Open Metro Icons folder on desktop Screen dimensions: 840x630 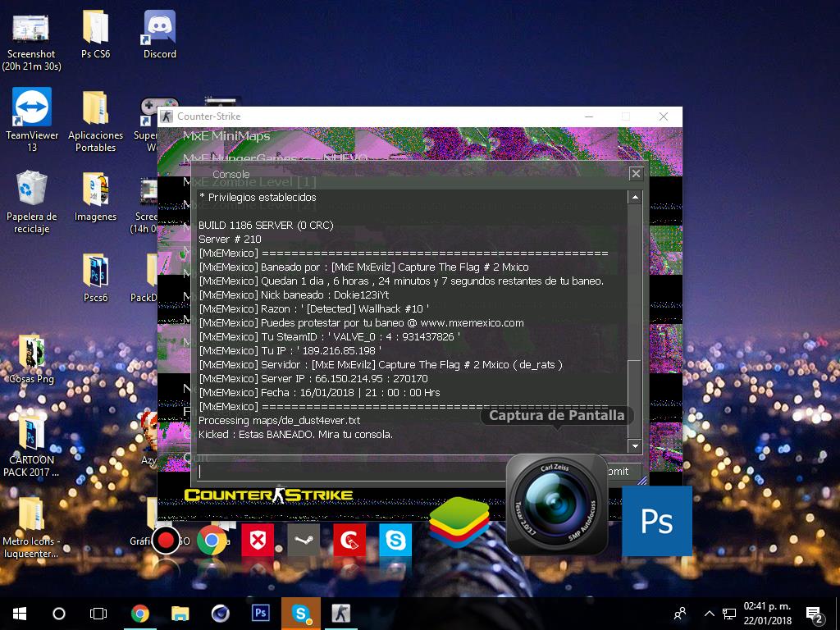31,527
